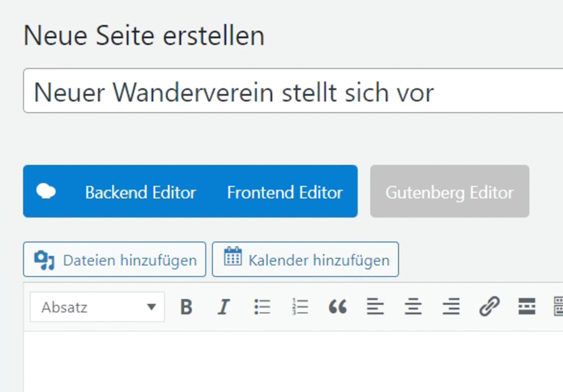Toggle the extended toolbar row
This screenshot has height=392, width=563.
tap(558, 307)
